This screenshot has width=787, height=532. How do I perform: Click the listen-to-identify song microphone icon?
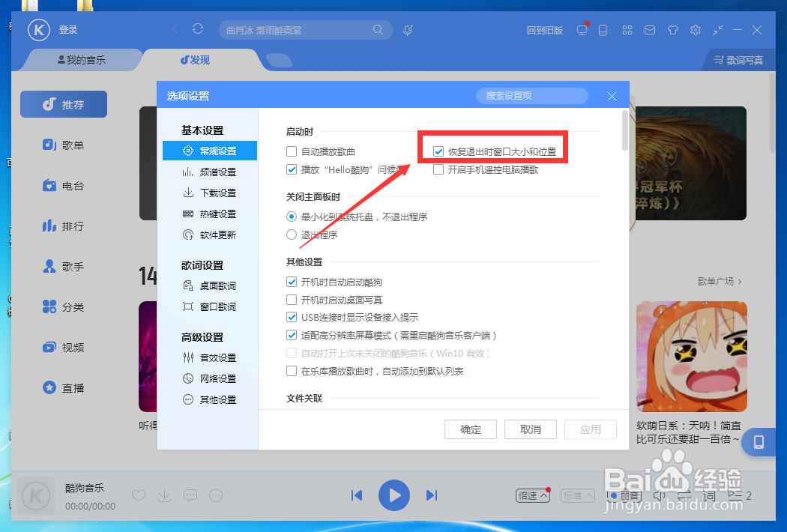pos(408,30)
